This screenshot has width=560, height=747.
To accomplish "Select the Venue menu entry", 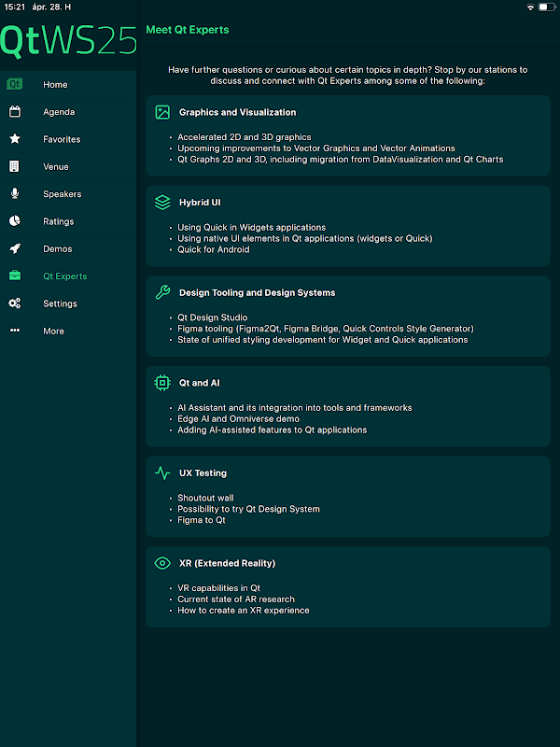I will pos(68,167).
